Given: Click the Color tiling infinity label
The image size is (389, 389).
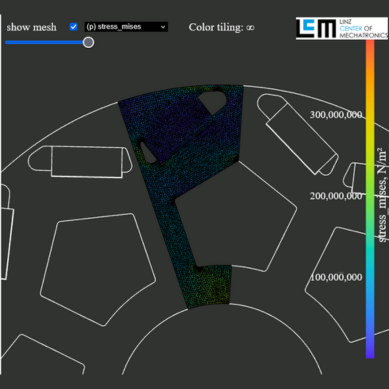Looking at the screenshot, I should coord(222,27).
